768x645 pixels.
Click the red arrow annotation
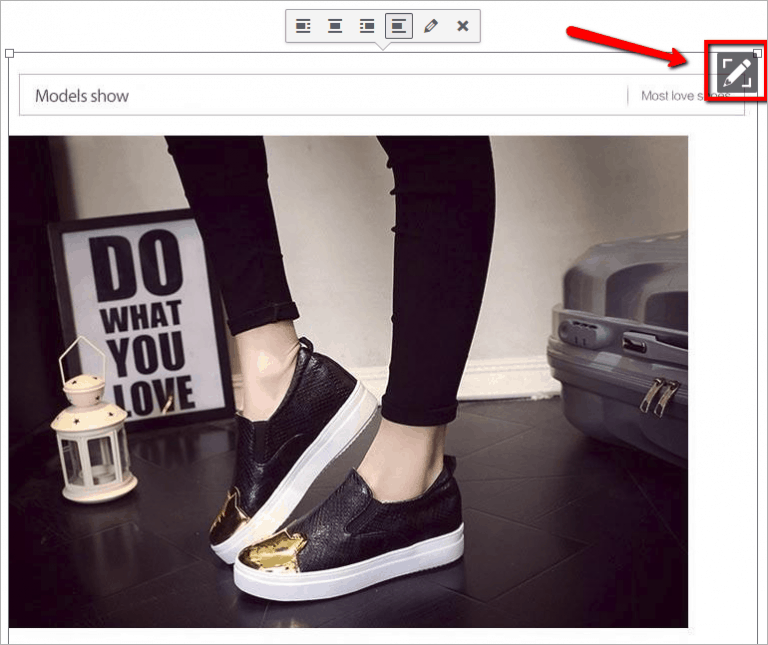pyautogui.click(x=628, y=47)
